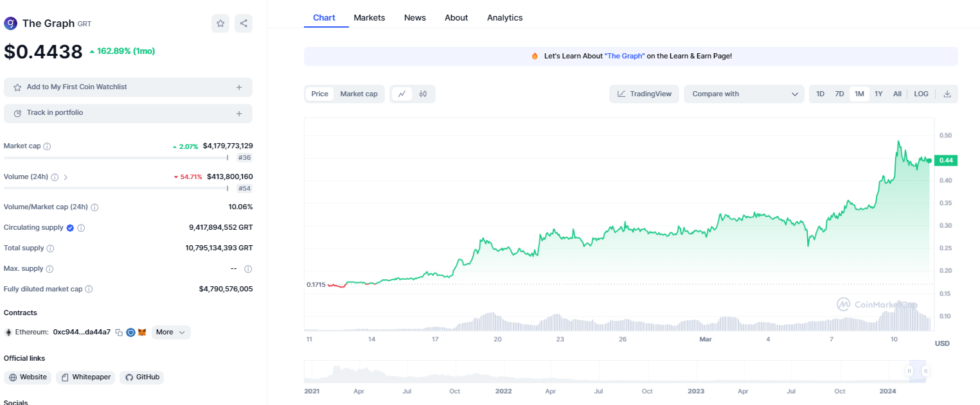980x405 pixels.
Task: Open the Compare with dropdown
Action: 744,94
